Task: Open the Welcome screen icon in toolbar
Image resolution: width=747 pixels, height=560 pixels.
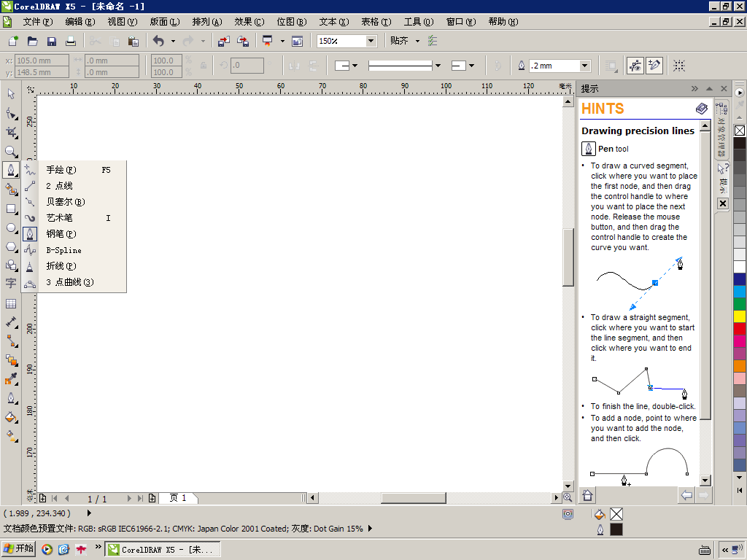Action: click(298, 41)
